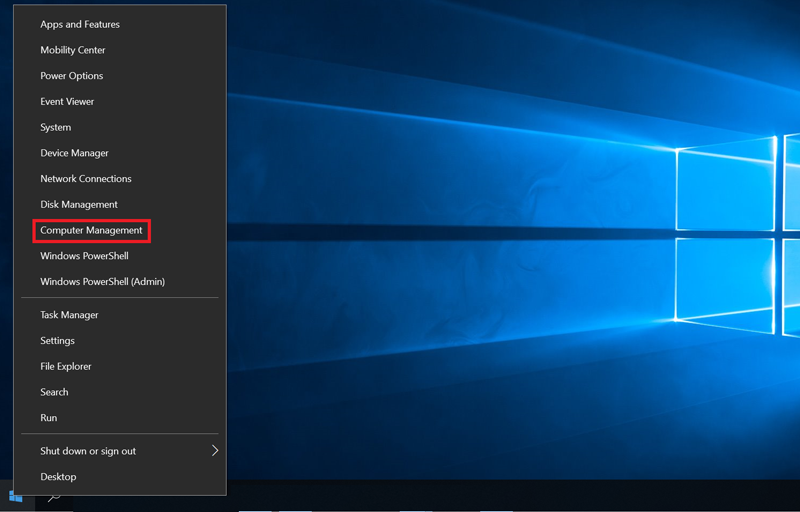Open Disk Management
The height and width of the screenshot is (512, 800).
[120, 204]
